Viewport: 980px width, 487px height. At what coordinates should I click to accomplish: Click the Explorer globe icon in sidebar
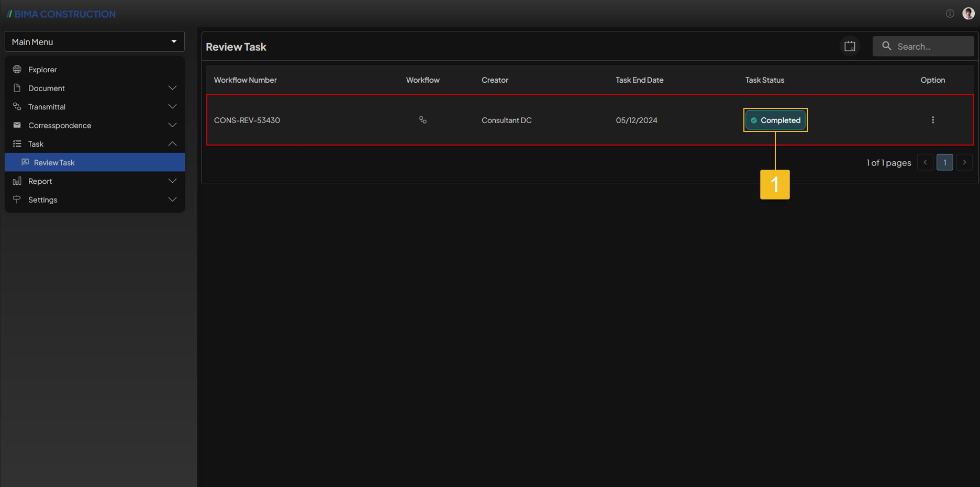(17, 70)
